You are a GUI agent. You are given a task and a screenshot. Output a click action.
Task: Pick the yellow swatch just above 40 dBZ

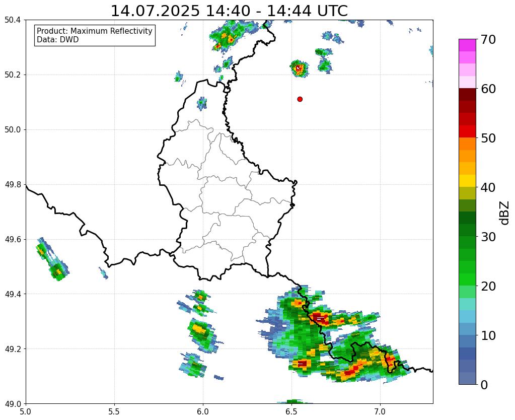[x=467, y=181]
